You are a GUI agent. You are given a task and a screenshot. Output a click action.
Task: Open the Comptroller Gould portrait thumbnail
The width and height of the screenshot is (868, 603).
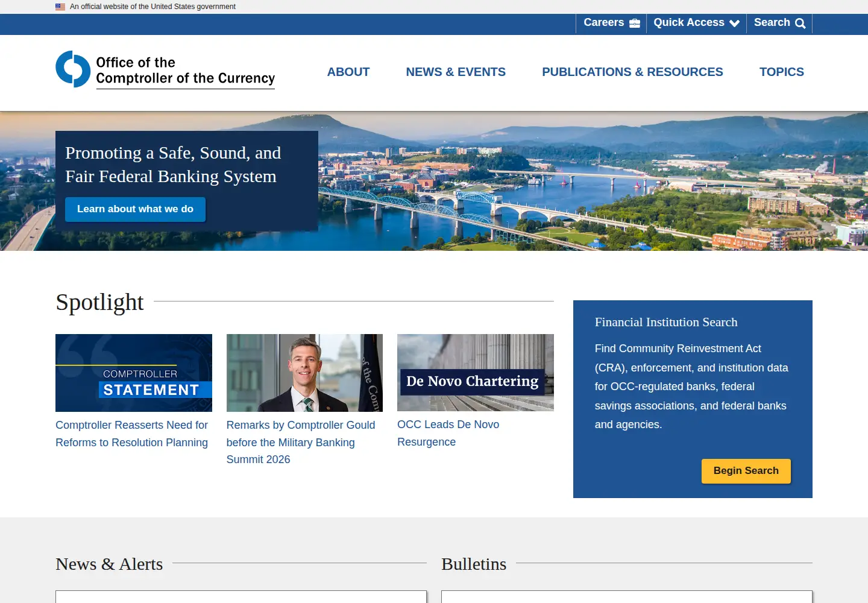(x=304, y=373)
